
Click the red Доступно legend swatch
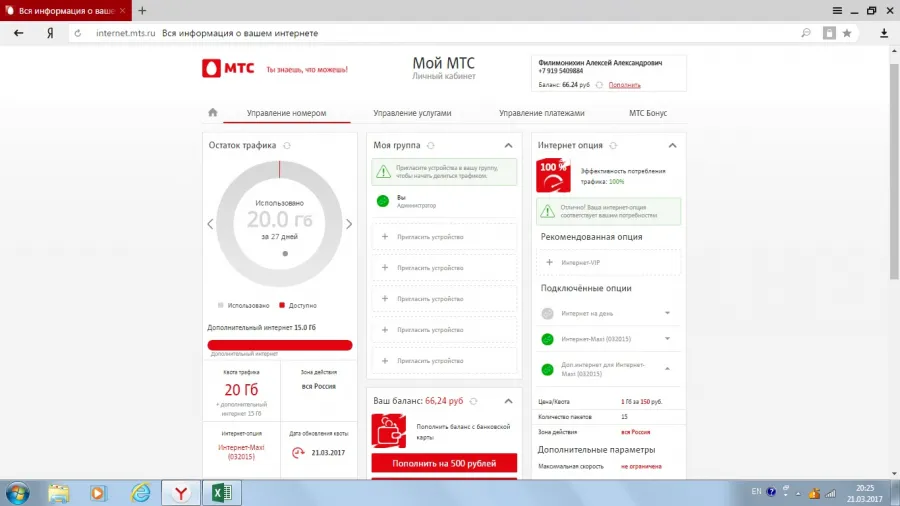[282, 305]
